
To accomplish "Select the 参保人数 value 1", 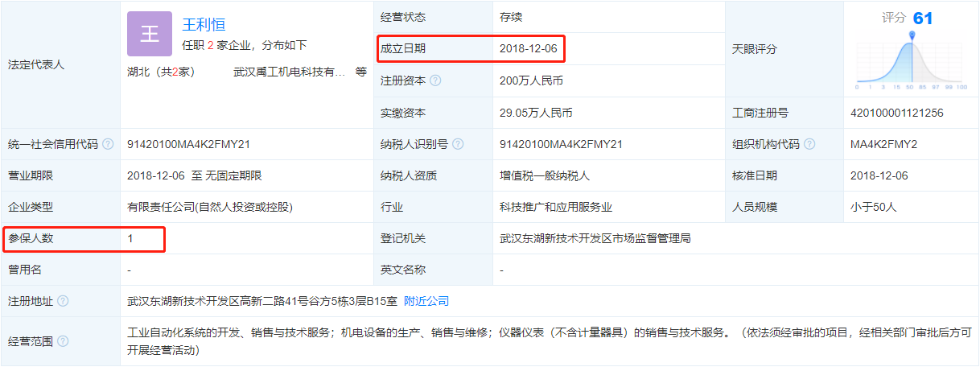I will pyautogui.click(x=130, y=238).
